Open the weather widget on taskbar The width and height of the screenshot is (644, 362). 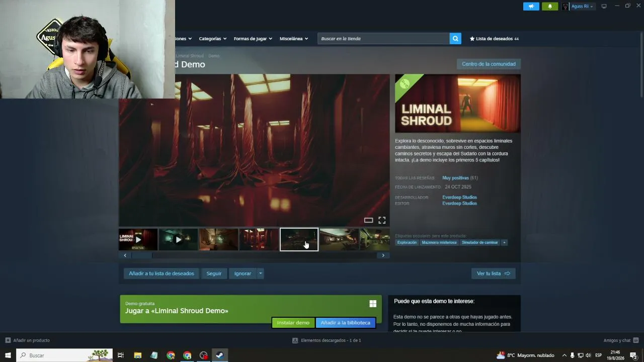coord(525,355)
